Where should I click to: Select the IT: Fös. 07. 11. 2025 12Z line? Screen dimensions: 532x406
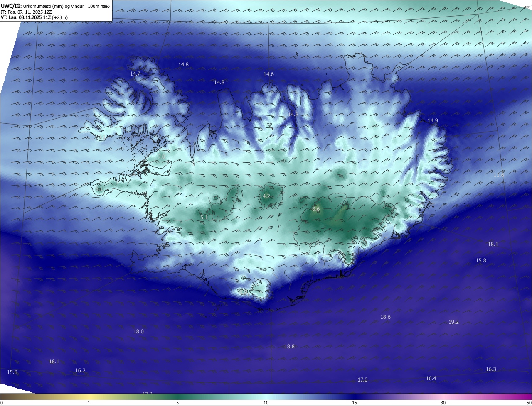(26, 12)
